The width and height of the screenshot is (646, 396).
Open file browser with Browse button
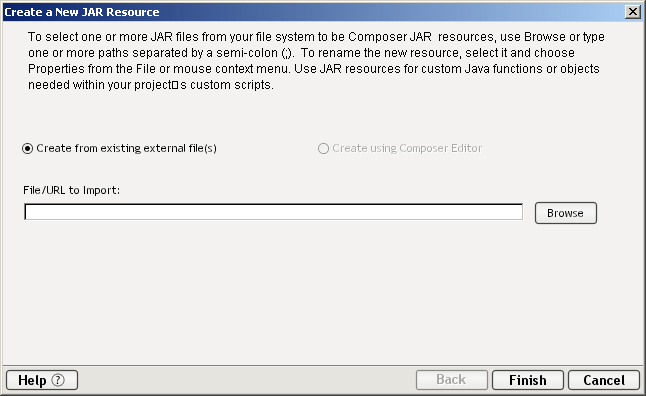pyautogui.click(x=566, y=213)
